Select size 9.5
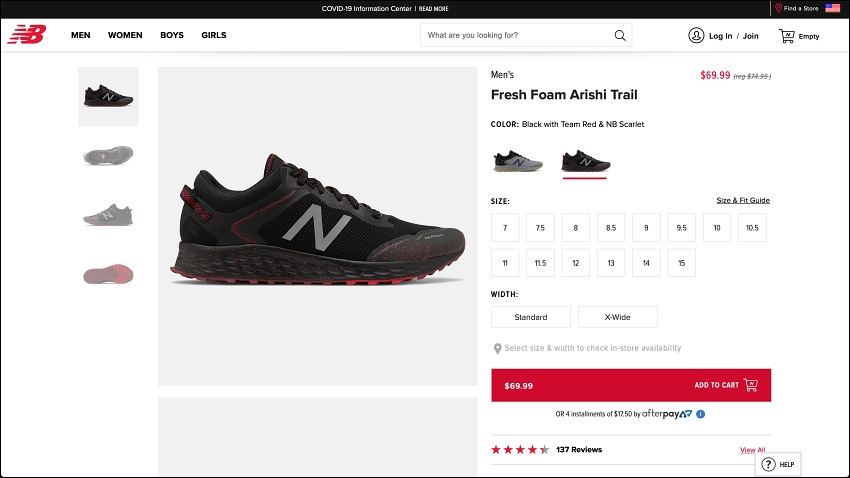The image size is (850, 478). 681,228
